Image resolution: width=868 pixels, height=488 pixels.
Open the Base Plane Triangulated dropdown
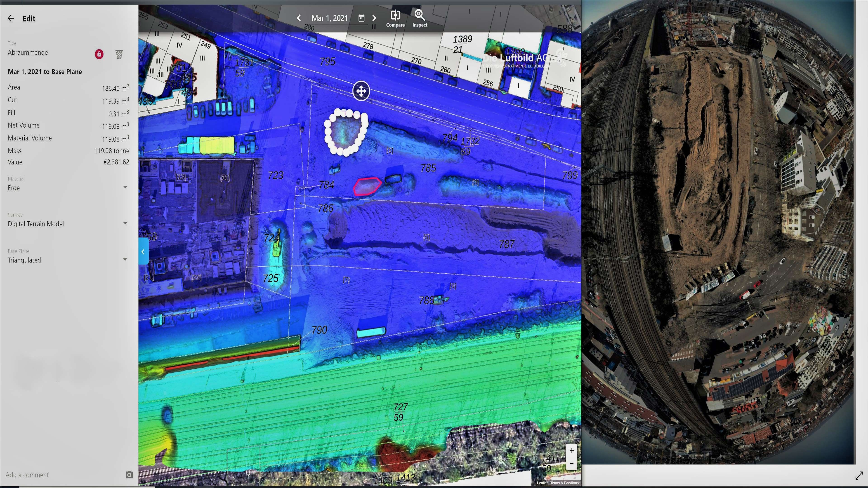pos(125,260)
